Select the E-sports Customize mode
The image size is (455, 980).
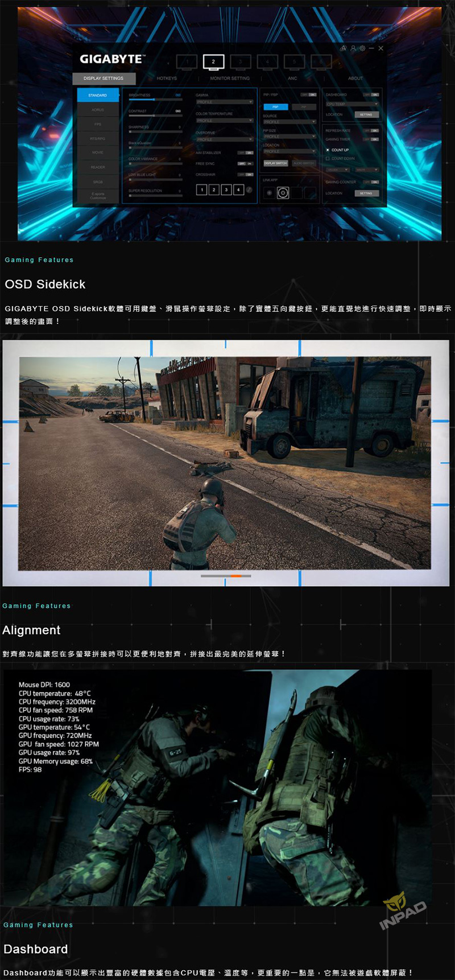pyautogui.click(x=98, y=196)
